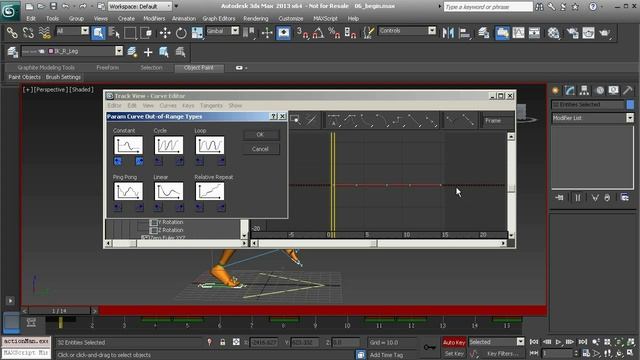Image resolution: width=640 pixels, height=360 pixels.
Task: Select the Select and Rotate tool
Action: (x=181, y=33)
